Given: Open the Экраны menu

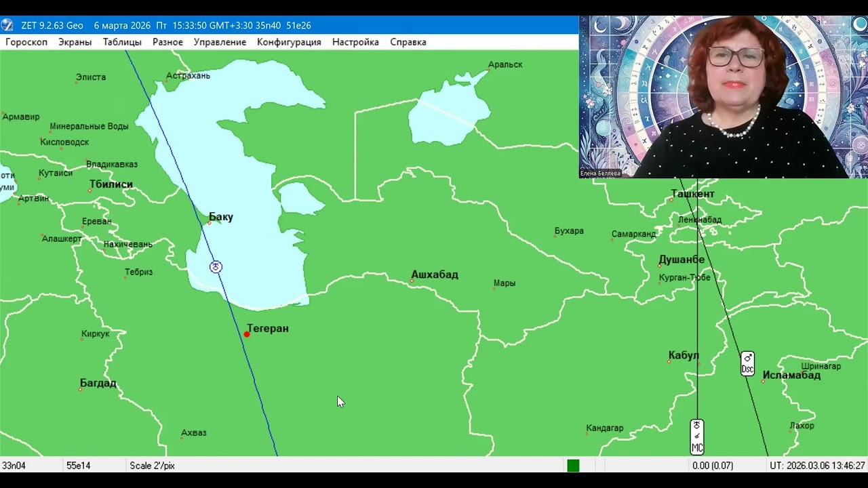Looking at the screenshot, I should coord(75,42).
